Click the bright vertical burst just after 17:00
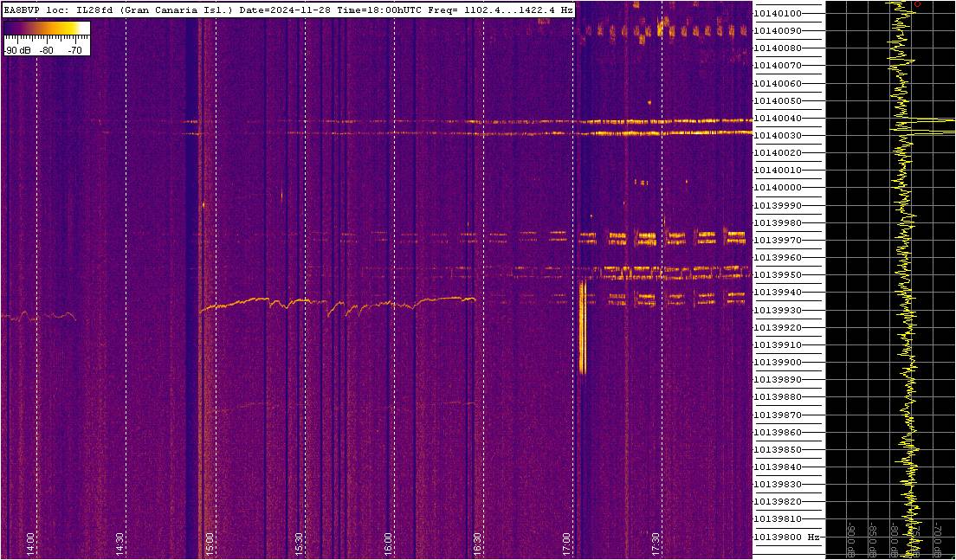956x560 pixels. [x=582, y=327]
